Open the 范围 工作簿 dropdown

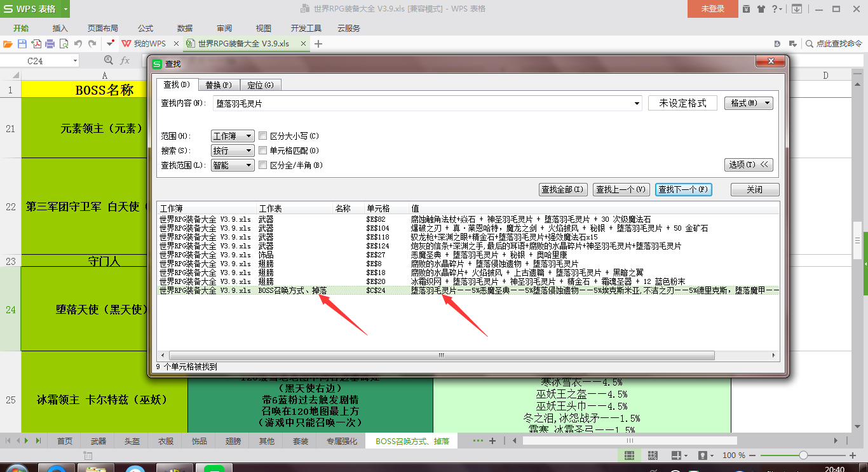coord(233,136)
